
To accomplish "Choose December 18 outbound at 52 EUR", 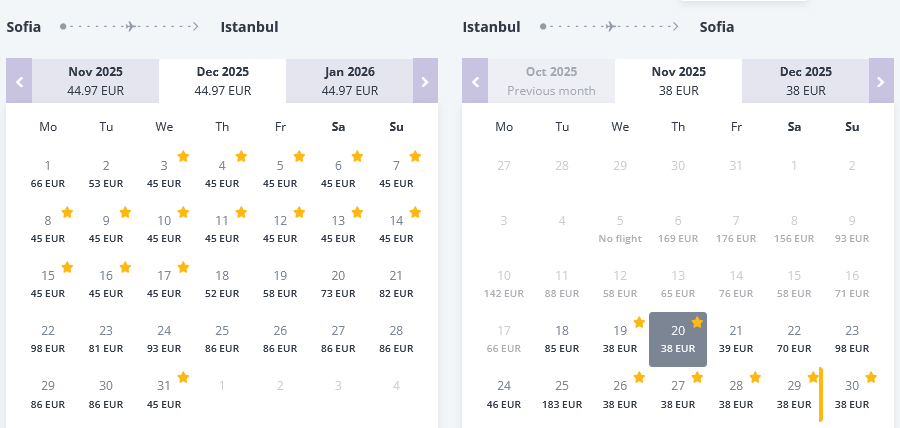I will 222,283.
